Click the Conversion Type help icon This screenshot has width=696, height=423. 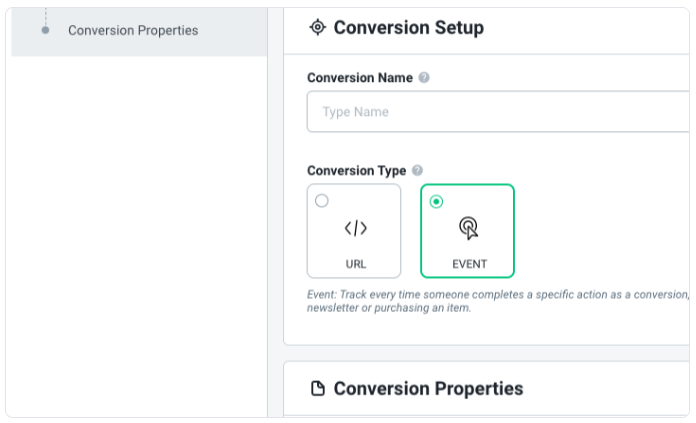pos(417,170)
